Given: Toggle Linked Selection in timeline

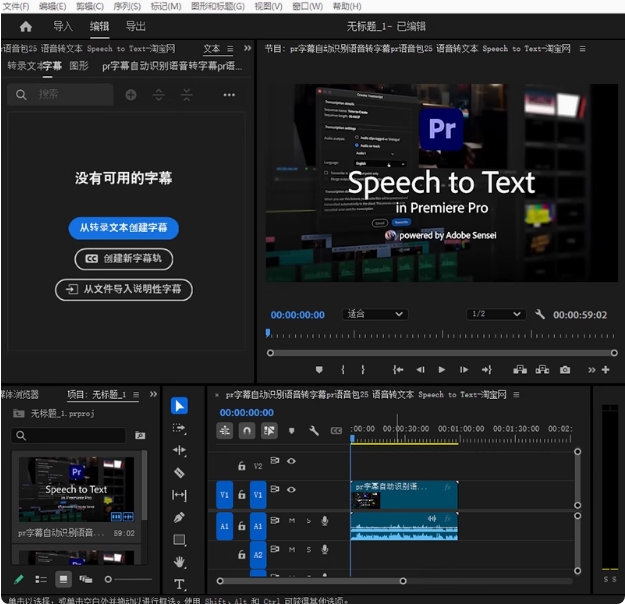Looking at the screenshot, I should point(269,431).
